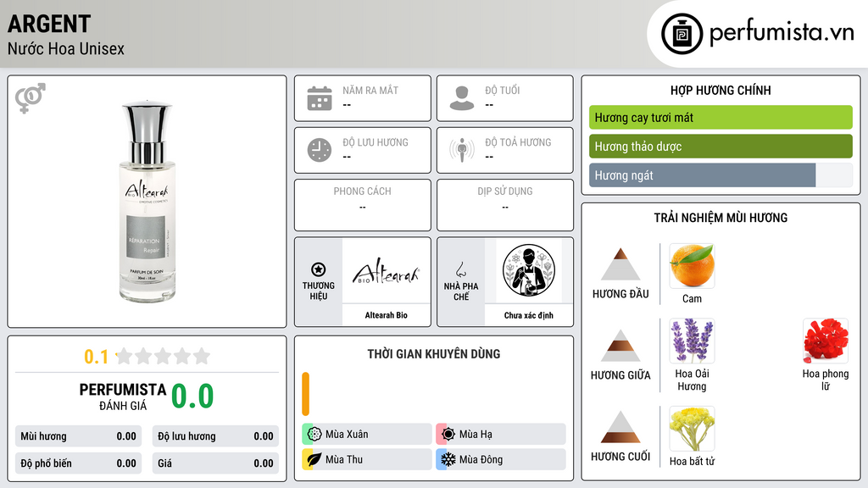Image resolution: width=868 pixels, height=488 pixels.
Task: Click the Hoa bất tử note label
Action: click(692, 462)
